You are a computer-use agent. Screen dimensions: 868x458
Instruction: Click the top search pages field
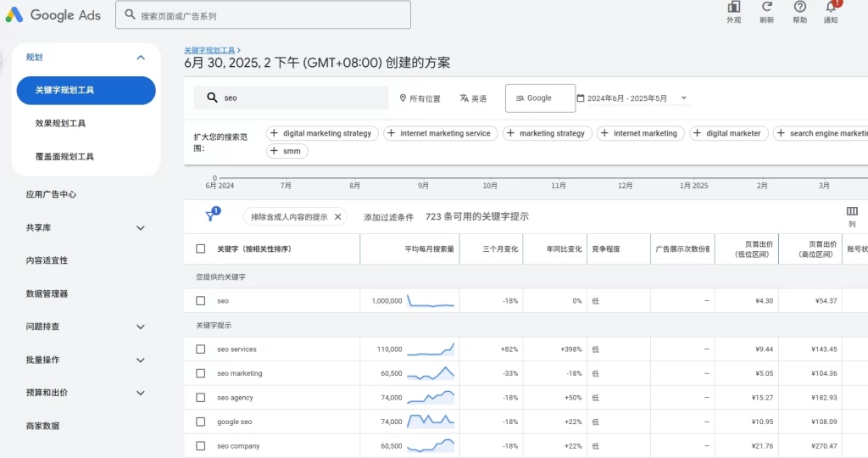pos(263,15)
